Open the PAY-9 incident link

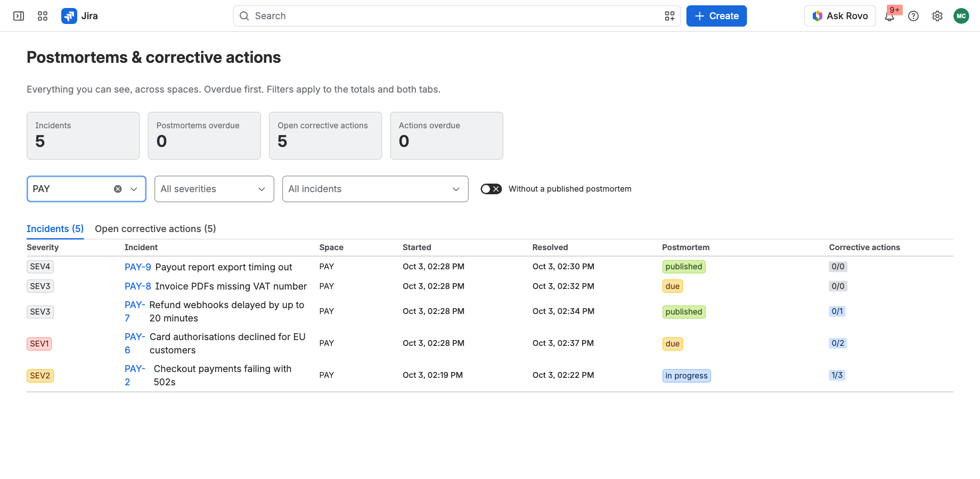pyautogui.click(x=138, y=267)
